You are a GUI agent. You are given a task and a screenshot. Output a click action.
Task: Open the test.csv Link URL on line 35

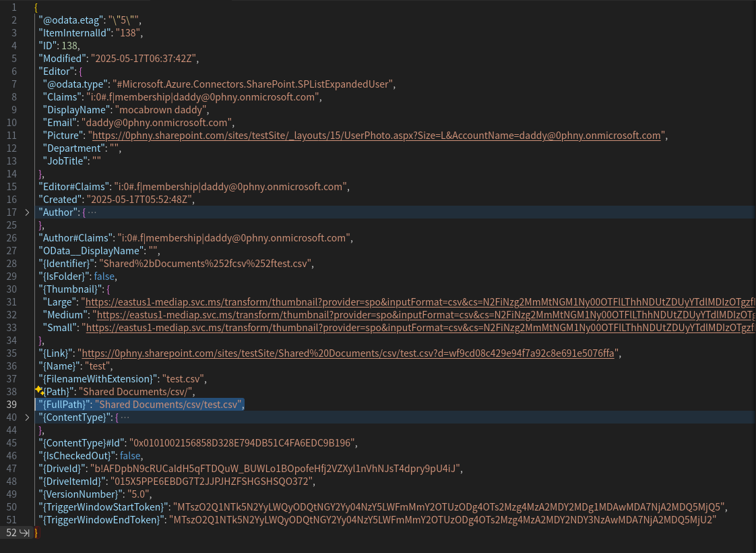pos(348,353)
